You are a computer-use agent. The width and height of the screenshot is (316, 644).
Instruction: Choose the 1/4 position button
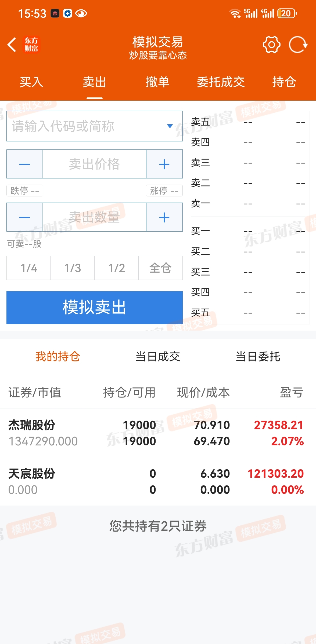coord(28,268)
